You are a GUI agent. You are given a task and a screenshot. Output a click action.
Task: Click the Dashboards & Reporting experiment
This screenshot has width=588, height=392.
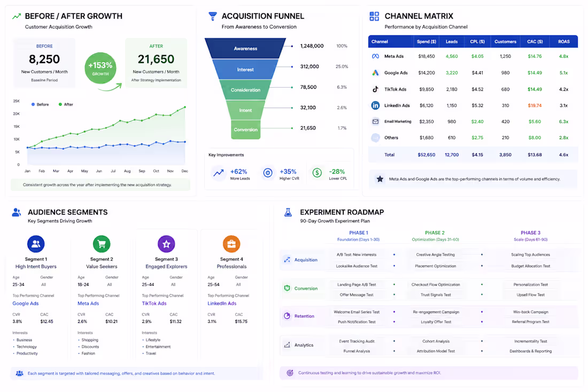pyautogui.click(x=531, y=351)
